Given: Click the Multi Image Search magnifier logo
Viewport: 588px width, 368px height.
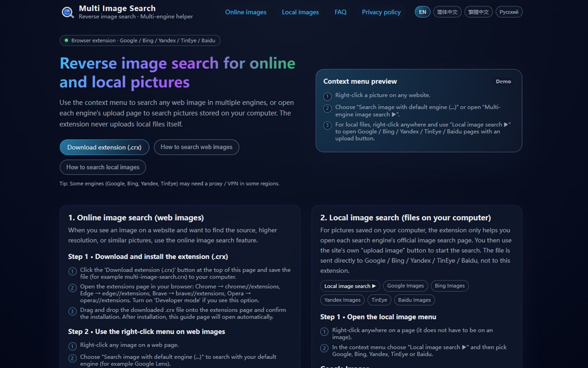Looking at the screenshot, I should pos(68,12).
